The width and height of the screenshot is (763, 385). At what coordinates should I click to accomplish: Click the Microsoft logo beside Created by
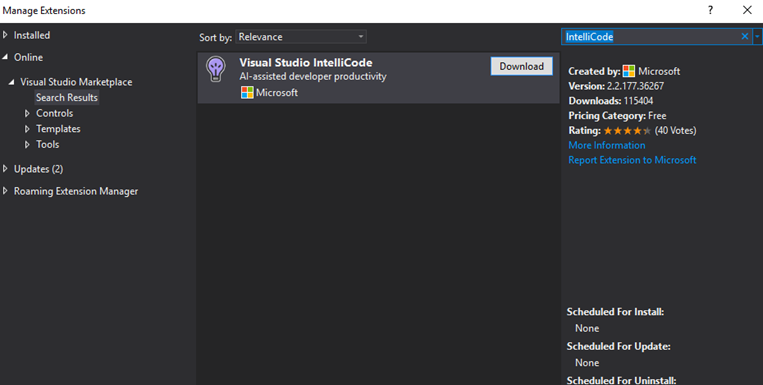[629, 71]
